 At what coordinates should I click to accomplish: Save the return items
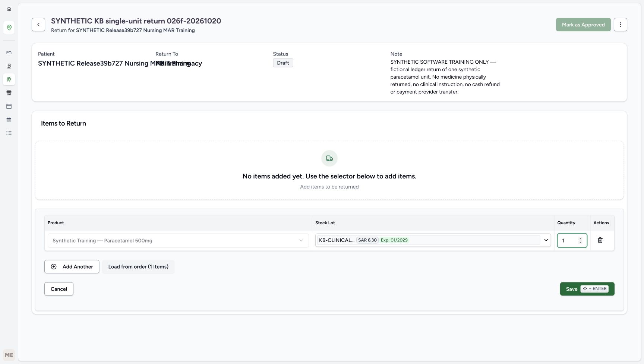click(587, 289)
